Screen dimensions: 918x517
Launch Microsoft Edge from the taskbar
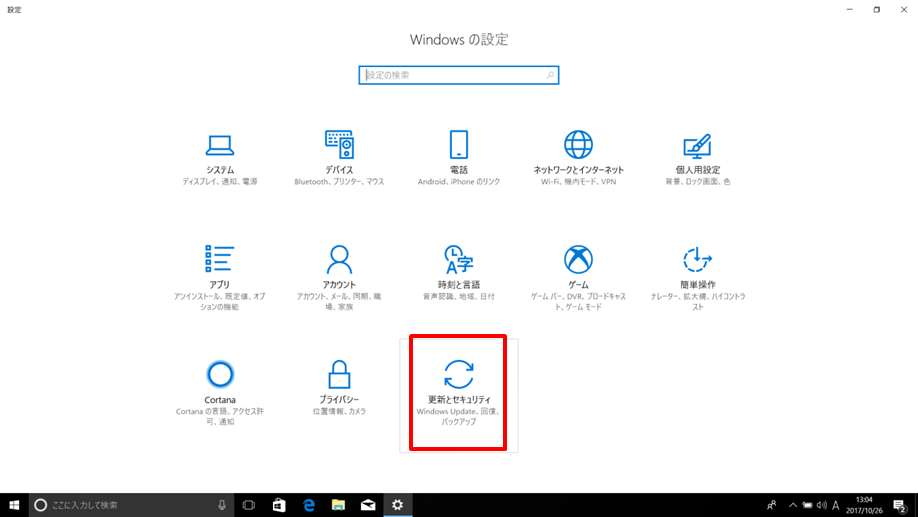[309, 505]
